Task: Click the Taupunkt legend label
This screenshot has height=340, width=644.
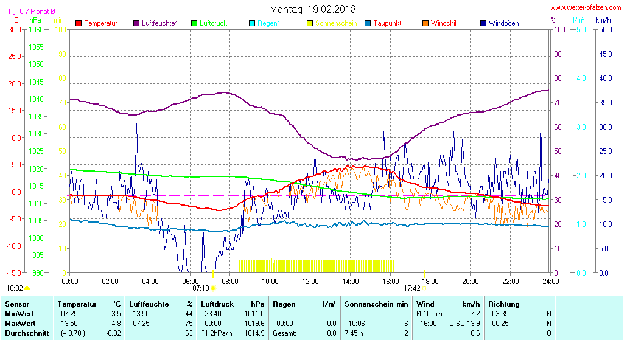Action: [x=387, y=23]
